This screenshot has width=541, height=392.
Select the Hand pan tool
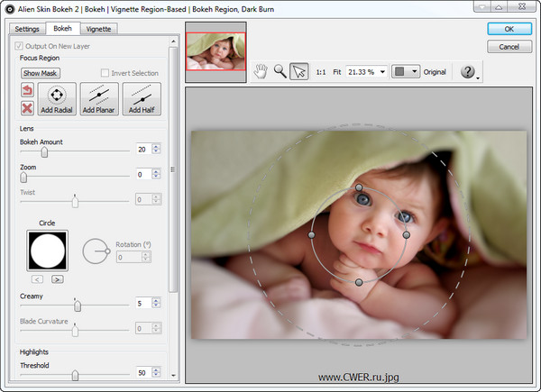click(261, 71)
